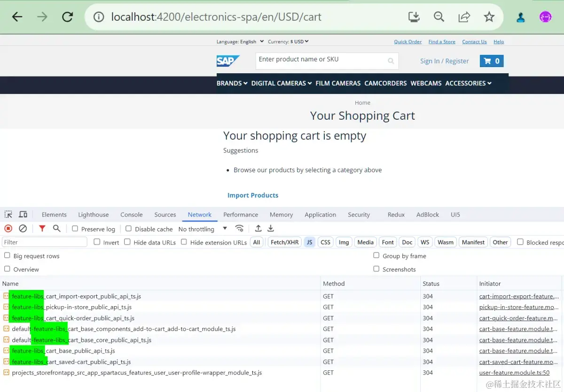Share this page via the share icon
This screenshot has height=392, width=564.
pos(464,17)
